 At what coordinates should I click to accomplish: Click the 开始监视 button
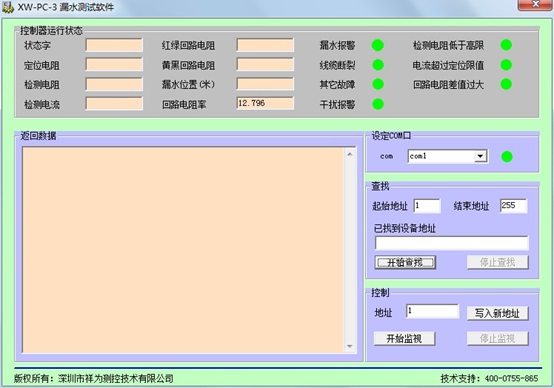coord(404,339)
